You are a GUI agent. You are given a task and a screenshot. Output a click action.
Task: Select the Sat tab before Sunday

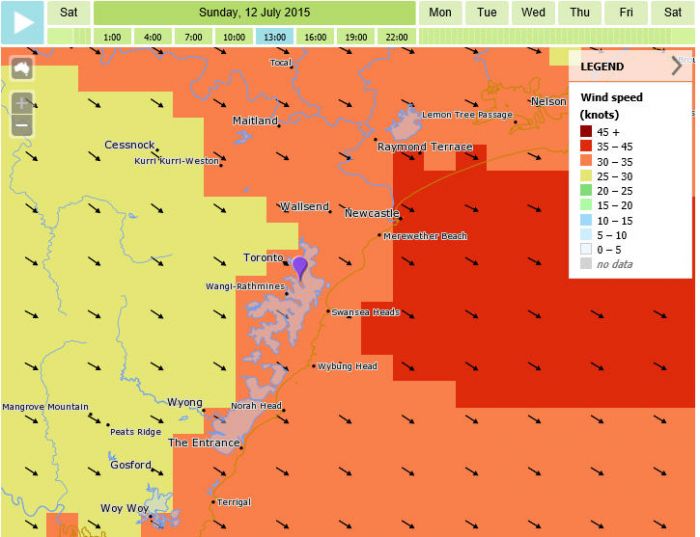(x=68, y=13)
